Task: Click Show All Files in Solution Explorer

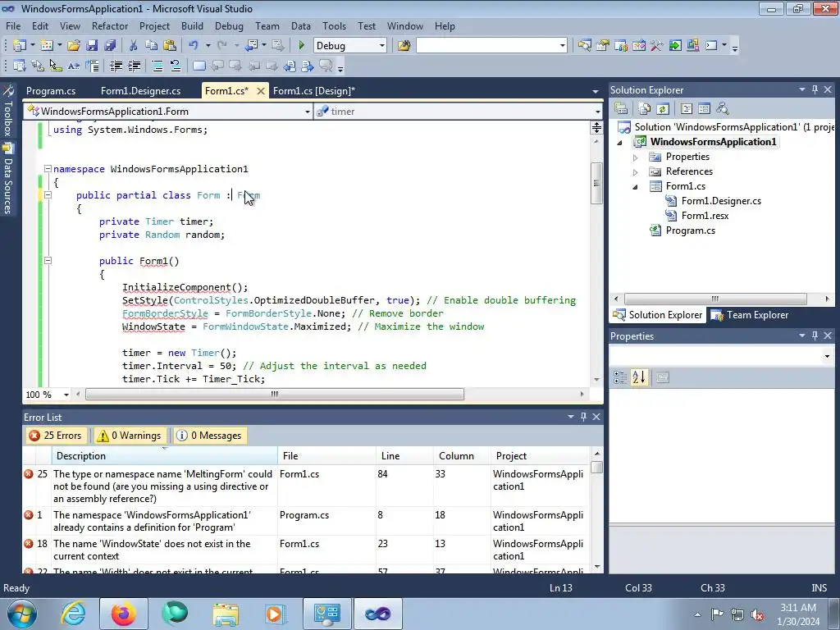Action: (645, 109)
